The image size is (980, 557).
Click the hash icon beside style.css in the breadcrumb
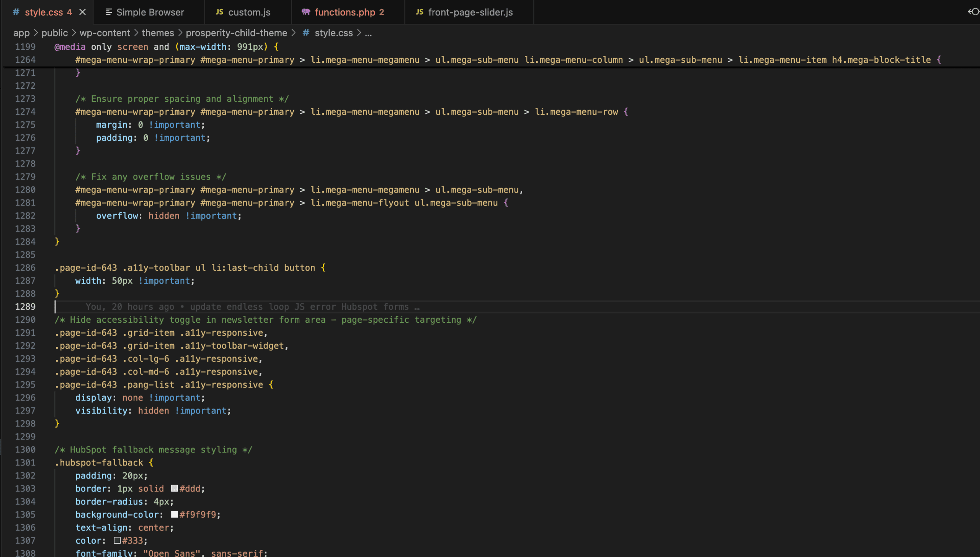click(306, 33)
